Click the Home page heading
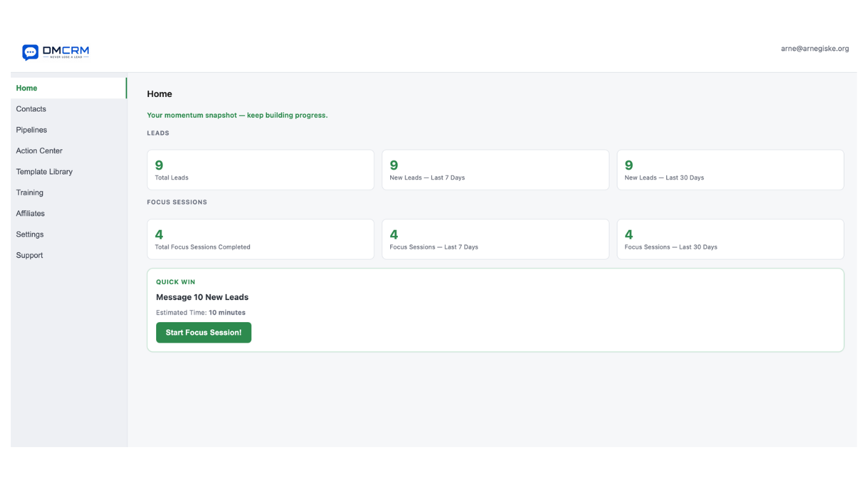Image resolution: width=868 pixels, height=487 pixels. click(x=159, y=94)
